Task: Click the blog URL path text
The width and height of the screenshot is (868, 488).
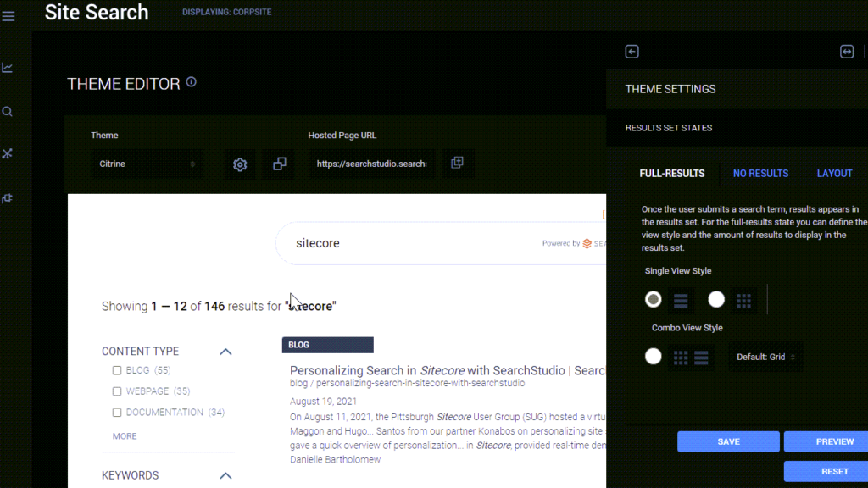Action: [x=408, y=383]
